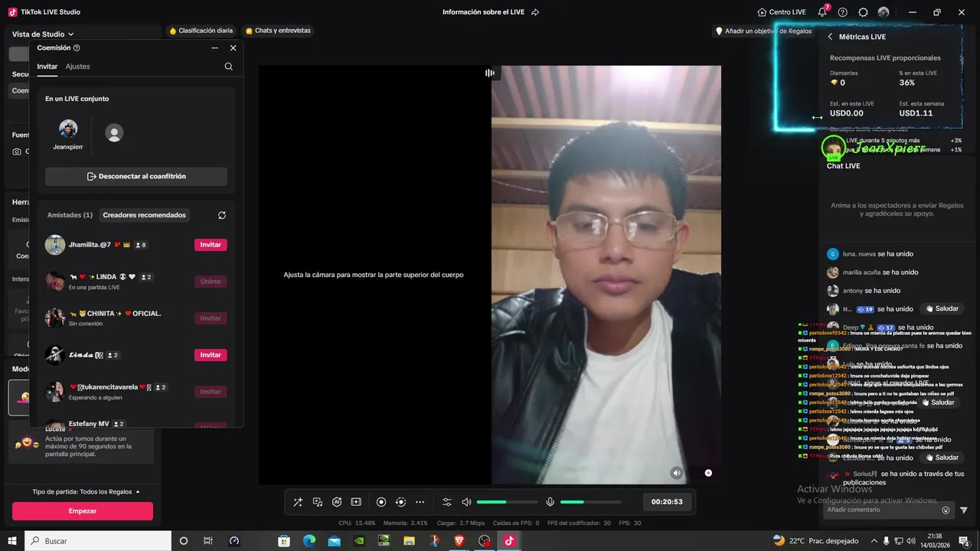This screenshot has width=980, height=551.
Task: Adjust the microphone level slider
Action: pos(590,502)
